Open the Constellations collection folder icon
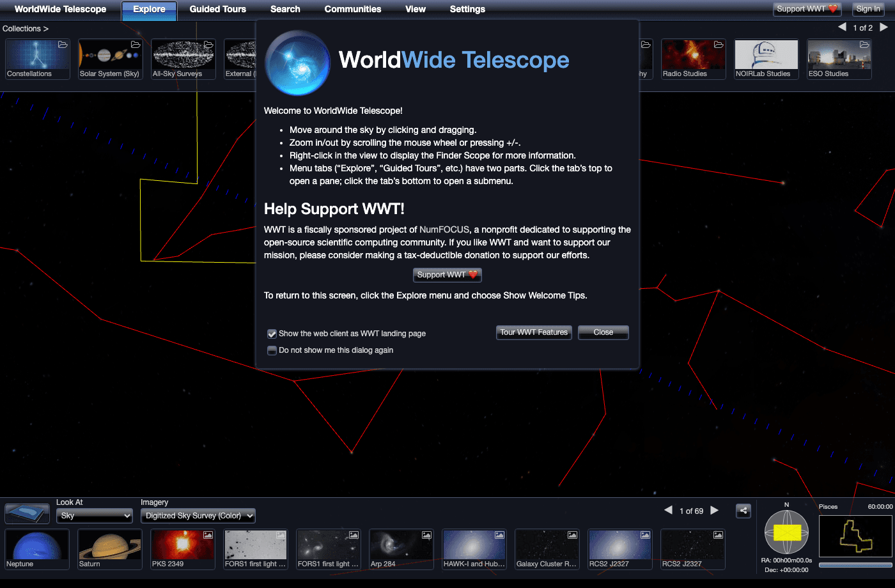Screen dimensions: 895x588 click(x=62, y=45)
